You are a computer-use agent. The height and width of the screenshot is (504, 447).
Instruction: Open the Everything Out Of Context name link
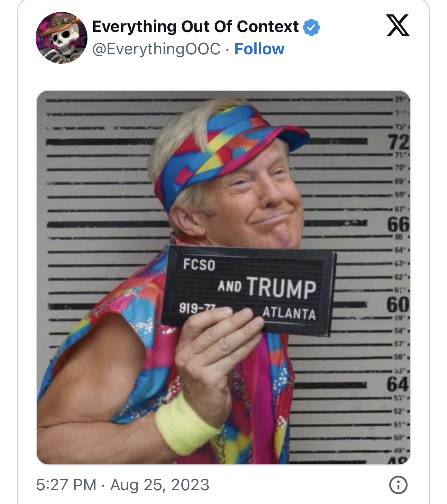195,27
